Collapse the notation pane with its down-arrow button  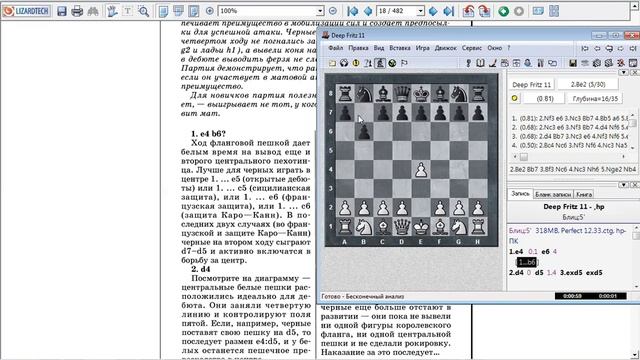[624, 184]
